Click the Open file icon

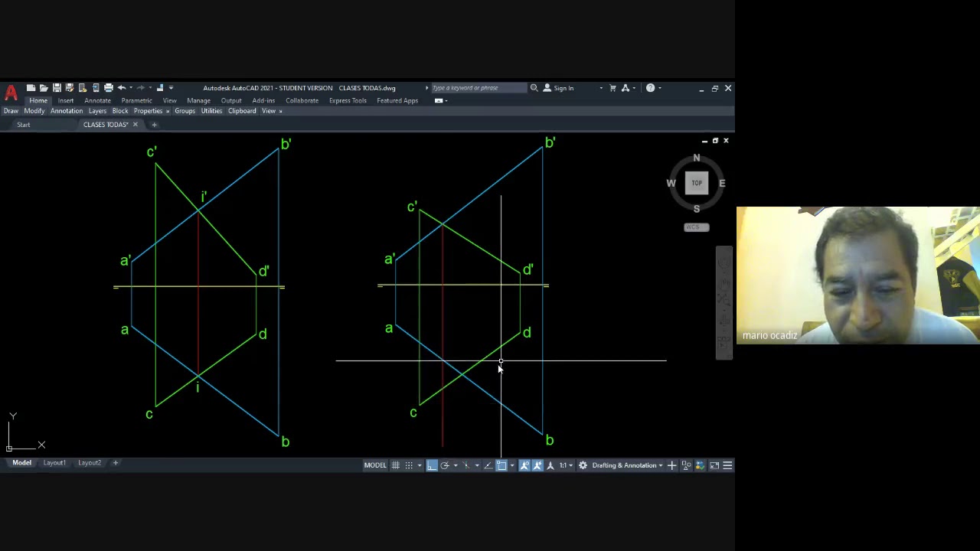[44, 88]
